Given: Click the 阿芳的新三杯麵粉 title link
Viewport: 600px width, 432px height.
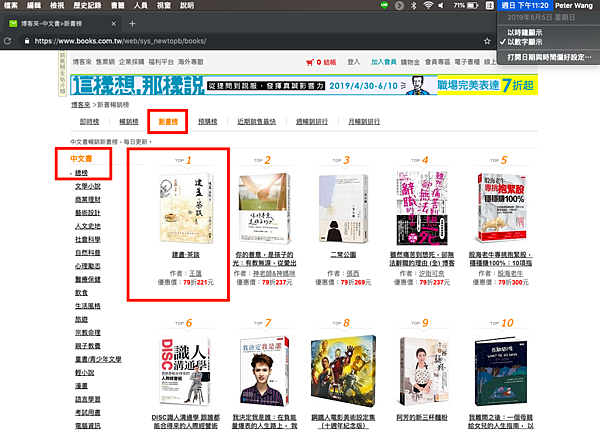Looking at the screenshot, I should click(422, 417).
